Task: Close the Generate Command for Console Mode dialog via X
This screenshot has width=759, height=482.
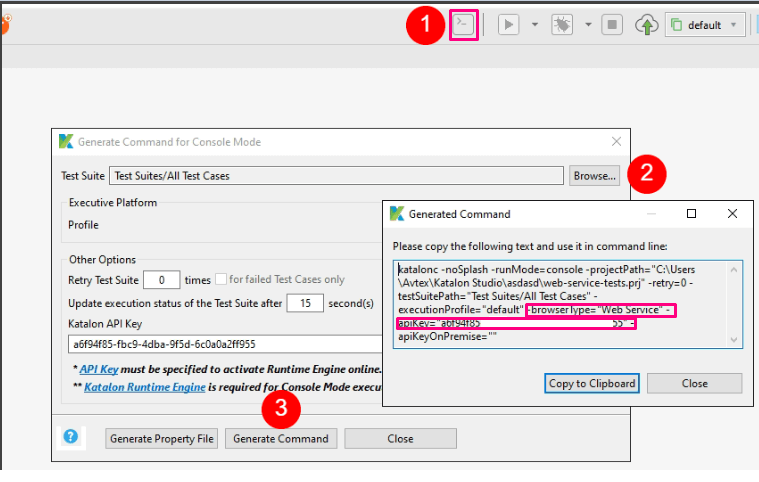Action: pos(616,142)
